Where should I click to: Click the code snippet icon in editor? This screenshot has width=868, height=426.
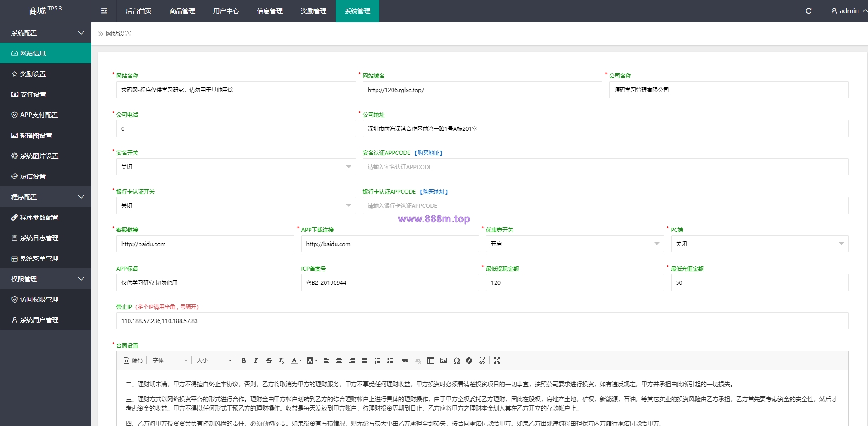[x=482, y=360]
